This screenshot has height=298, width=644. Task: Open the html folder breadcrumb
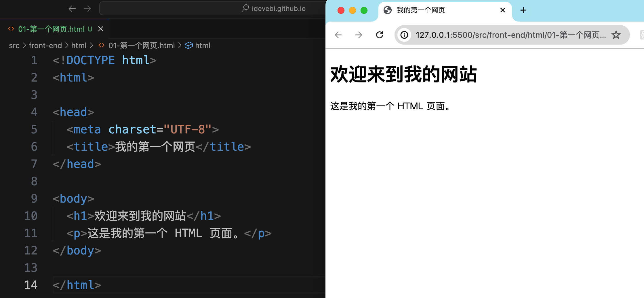pyautogui.click(x=79, y=46)
